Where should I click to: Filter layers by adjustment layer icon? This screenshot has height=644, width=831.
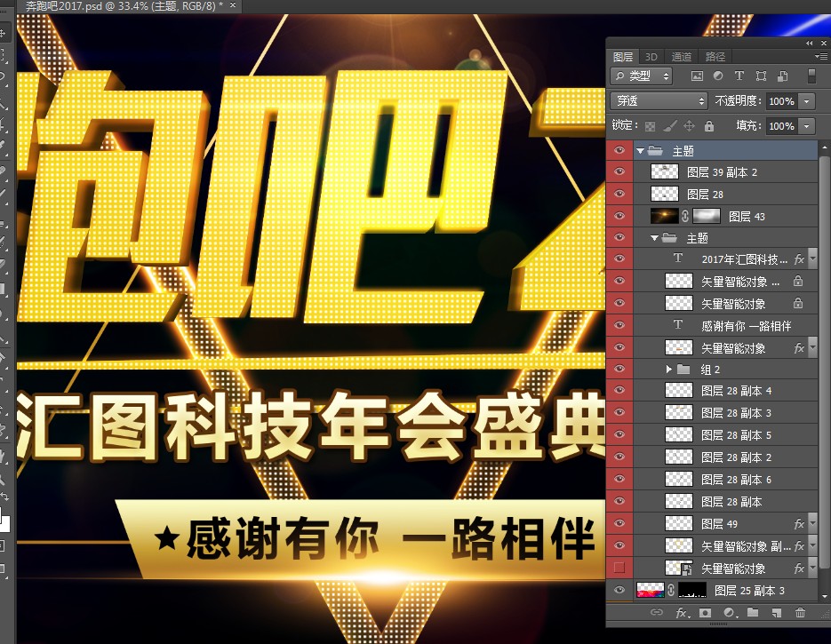point(718,76)
